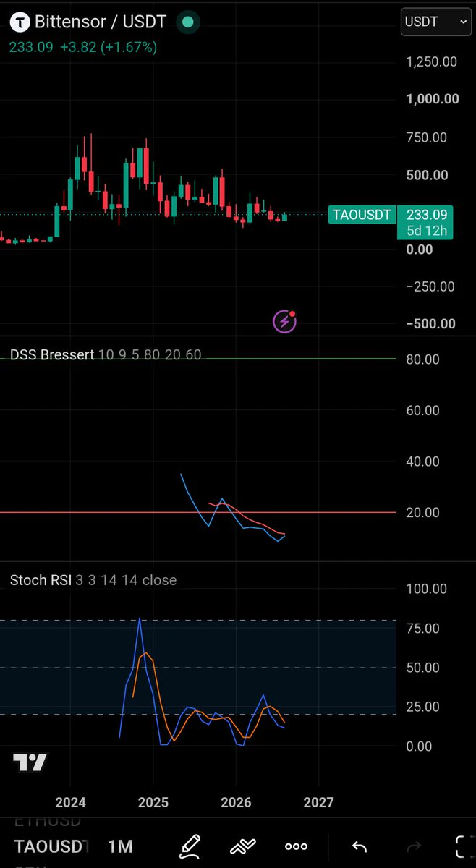The height and width of the screenshot is (868, 476).
Task: Open the Stoch RSI indicator legend
Action: pyautogui.click(x=93, y=580)
